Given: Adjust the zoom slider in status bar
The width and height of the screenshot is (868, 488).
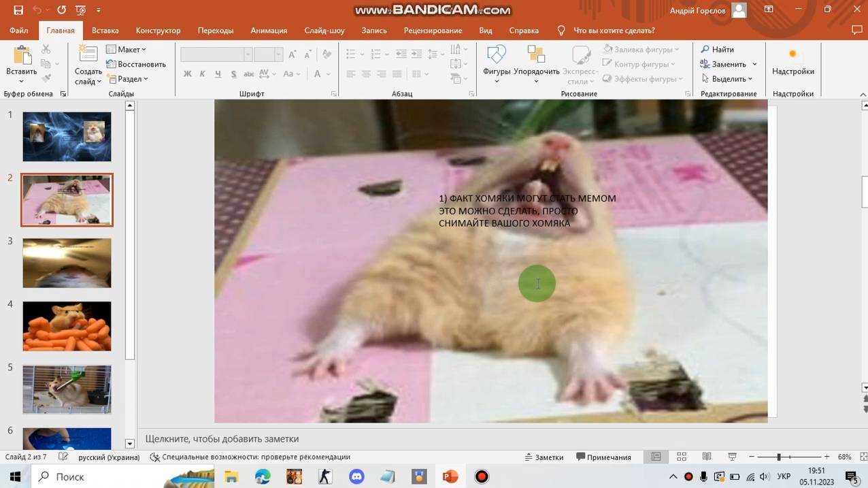Looking at the screenshot, I should click(779, 457).
